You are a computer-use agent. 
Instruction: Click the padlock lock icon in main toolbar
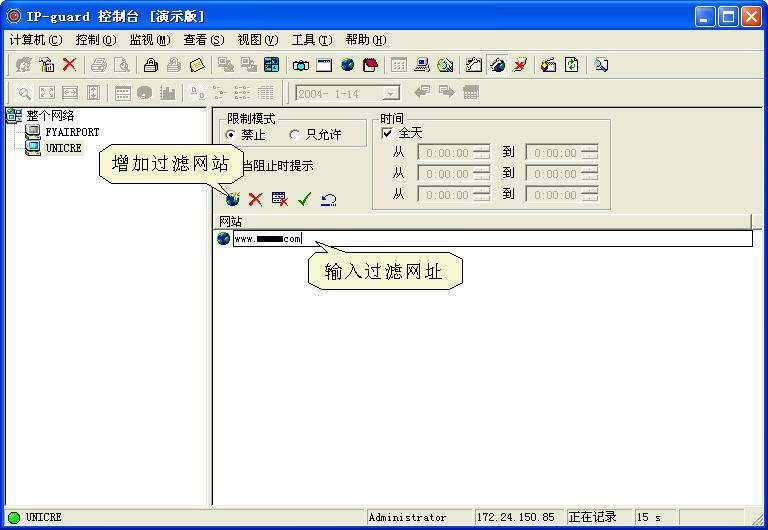pyautogui.click(x=150, y=65)
